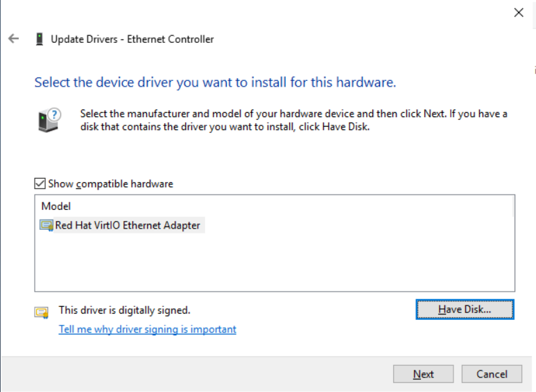This screenshot has width=536, height=392.
Task: Click the Model column header
Action: click(56, 206)
